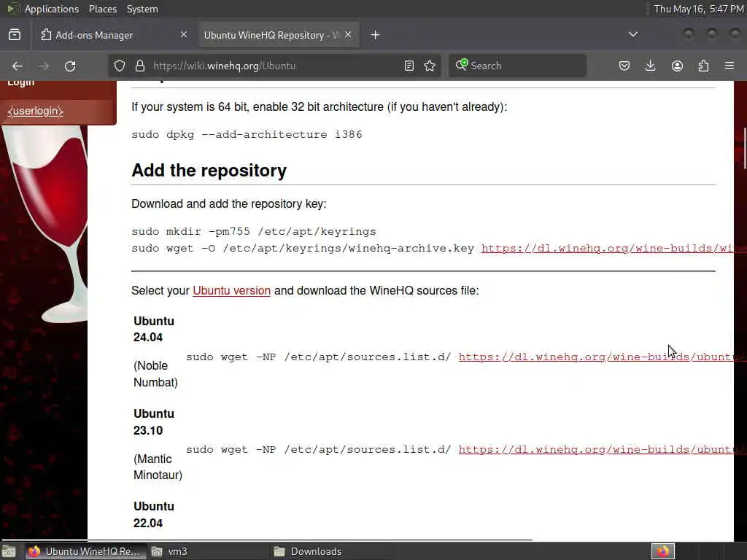Toggle reader view icon in address bar
The height and width of the screenshot is (560, 747).
409,66
